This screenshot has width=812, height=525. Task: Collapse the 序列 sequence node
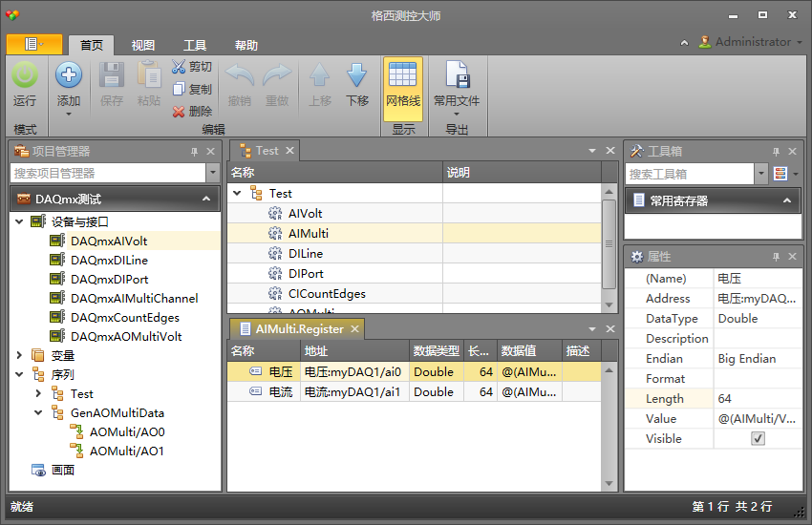(x=19, y=374)
